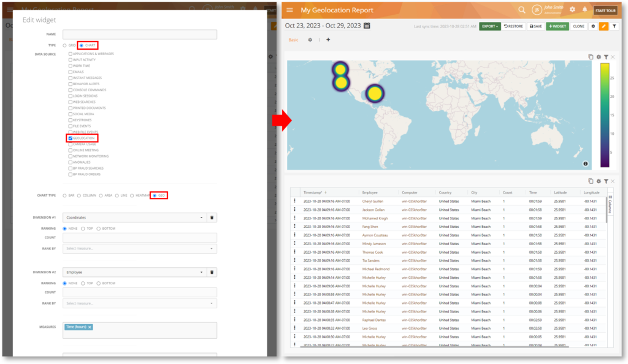628x364 pixels.
Task: Choose the Heatmap chart type
Action: [132, 195]
